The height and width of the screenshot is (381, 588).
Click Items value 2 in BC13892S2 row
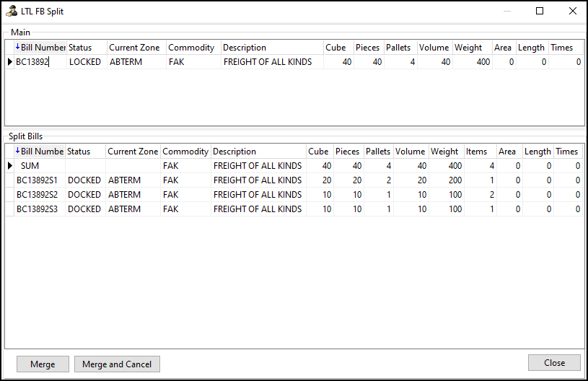(x=481, y=195)
